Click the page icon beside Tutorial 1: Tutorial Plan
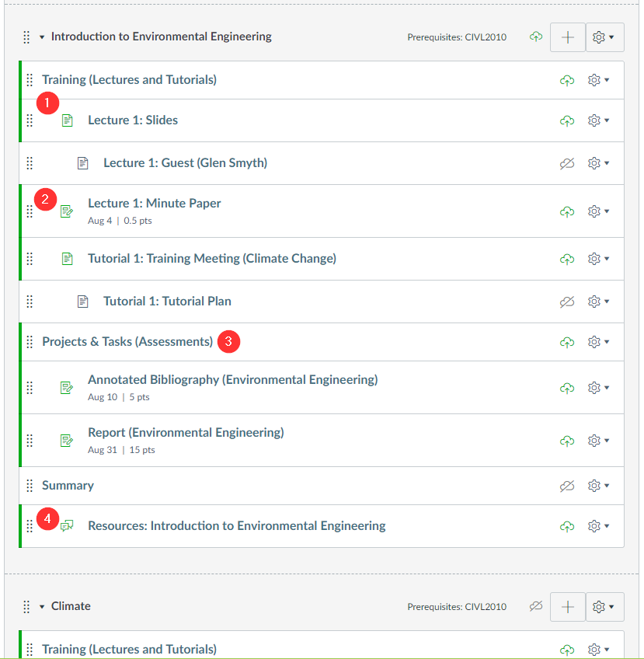The width and height of the screenshot is (644, 659). click(83, 302)
